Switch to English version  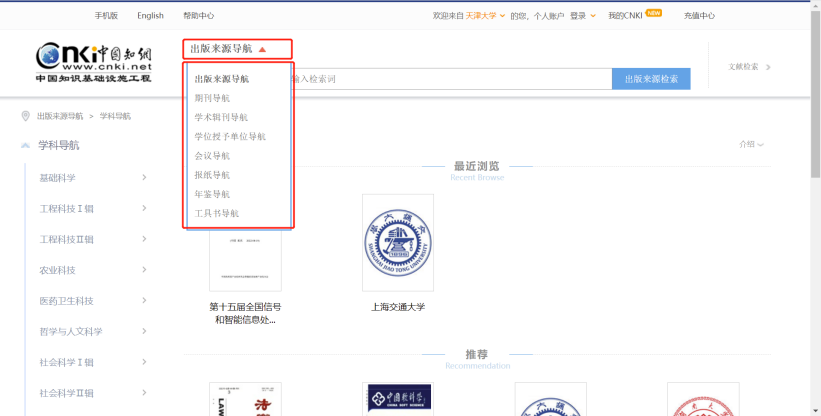coord(150,16)
